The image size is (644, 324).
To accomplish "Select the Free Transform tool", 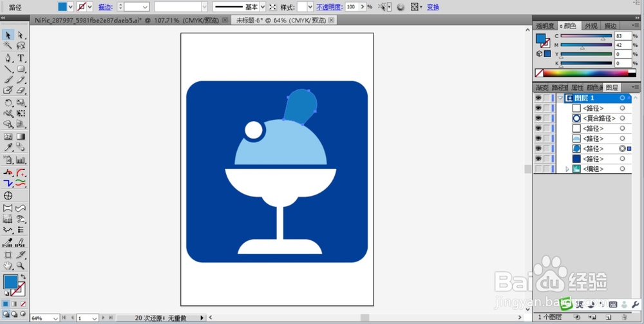I will (21, 113).
